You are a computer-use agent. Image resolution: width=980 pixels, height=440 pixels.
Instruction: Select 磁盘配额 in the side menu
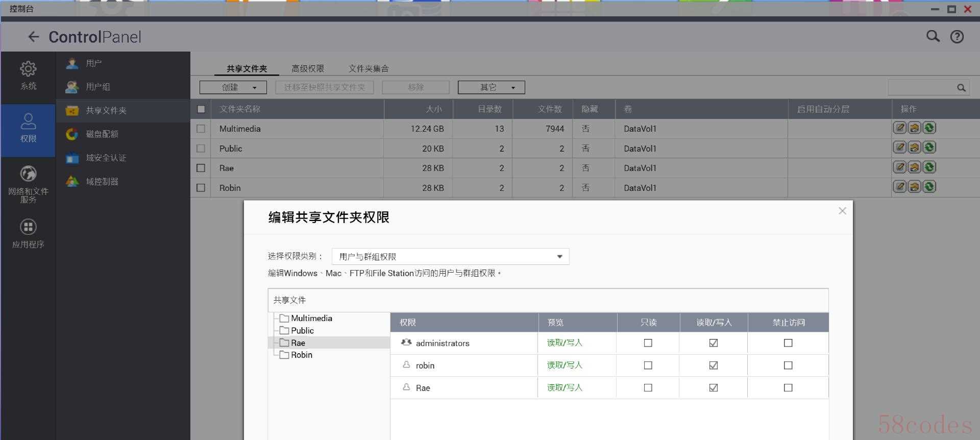[x=102, y=134]
